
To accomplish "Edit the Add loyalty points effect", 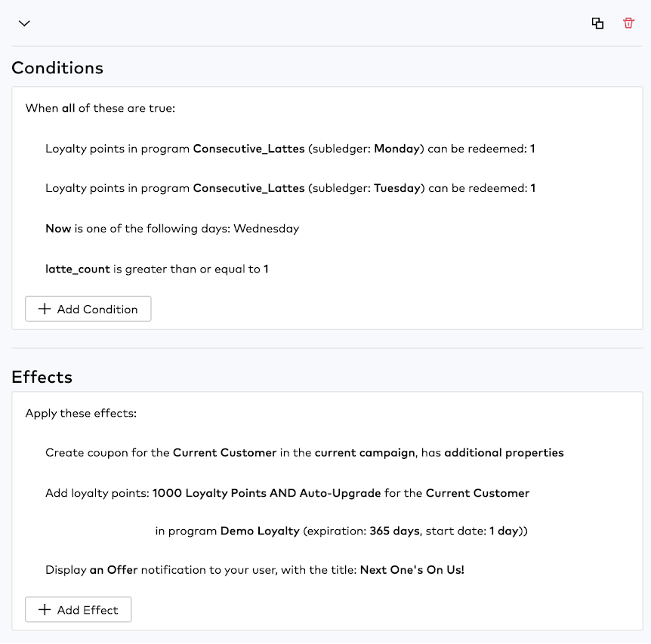I will click(x=286, y=493).
